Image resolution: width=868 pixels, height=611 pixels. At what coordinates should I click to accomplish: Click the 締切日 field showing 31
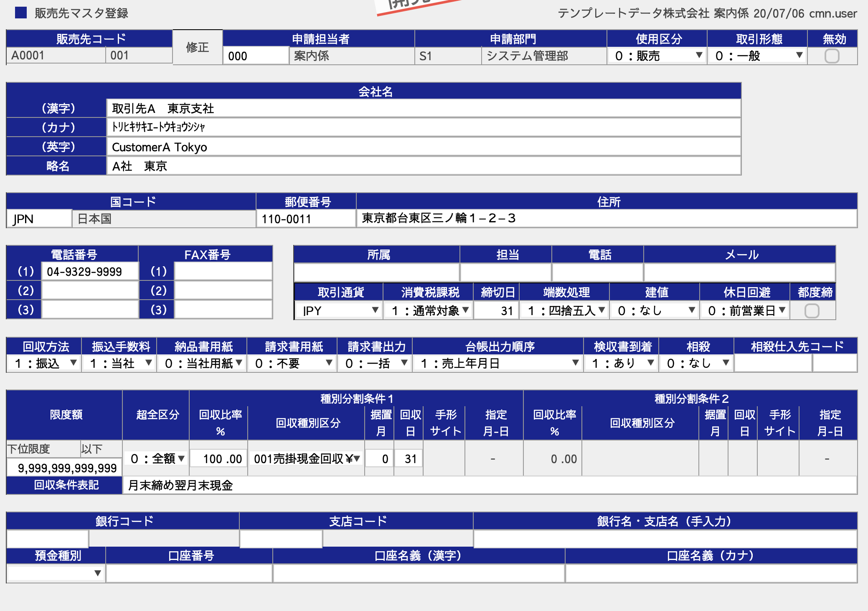point(496,311)
